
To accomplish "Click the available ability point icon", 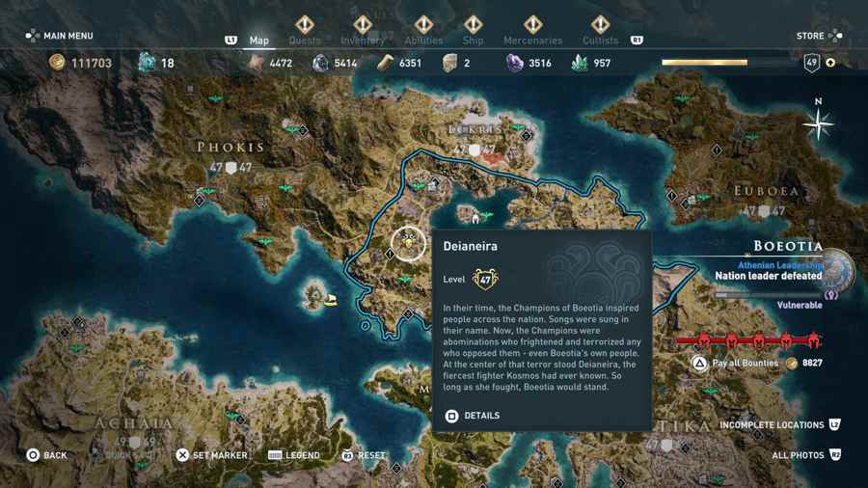I will coord(830,63).
